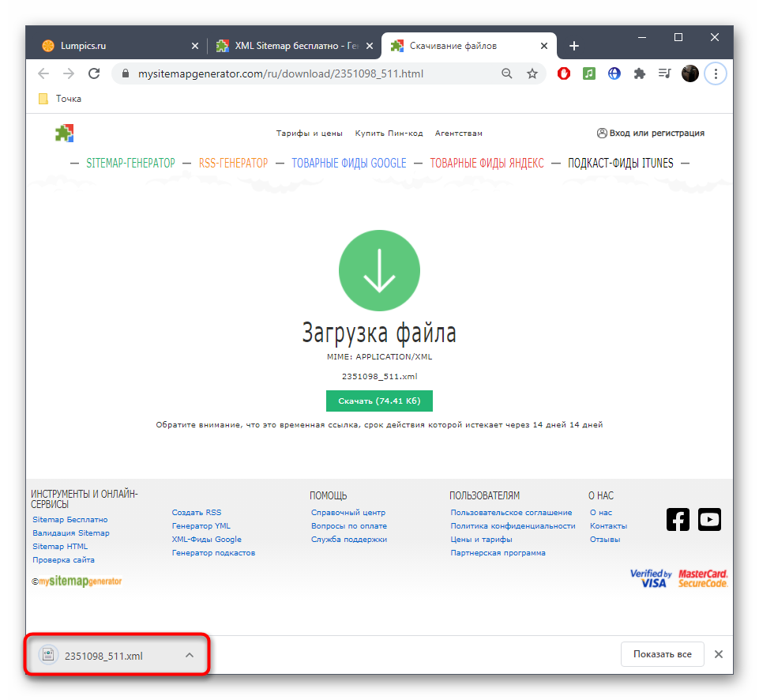Click the large green download arrow circle
The image size is (759, 700).
(x=379, y=271)
